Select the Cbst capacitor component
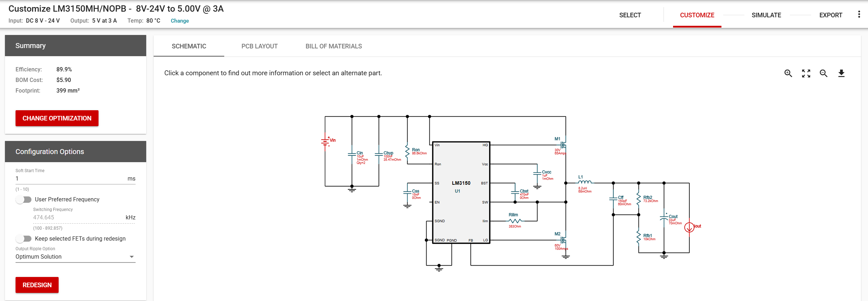The width and height of the screenshot is (868, 301). pyautogui.click(x=515, y=193)
